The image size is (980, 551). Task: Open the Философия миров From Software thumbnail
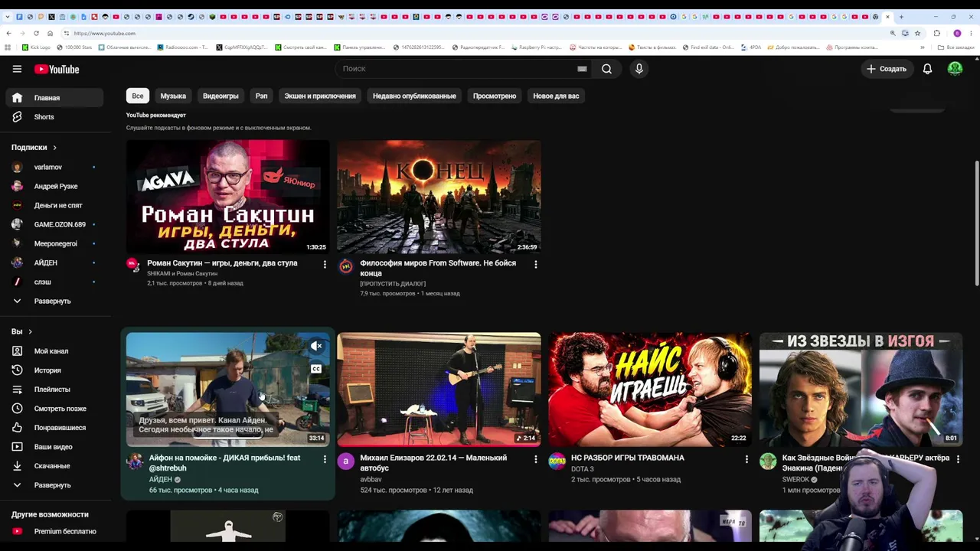pyautogui.click(x=439, y=197)
